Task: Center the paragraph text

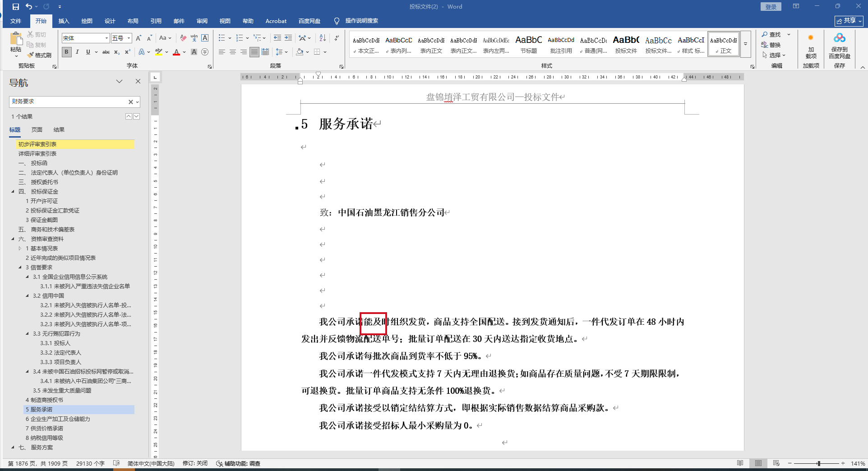Action: click(233, 52)
